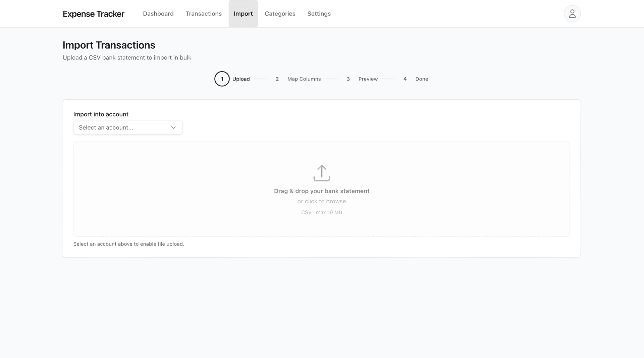Viewport: 644px width, 358px height.
Task: Click the click to browse link
Action: tap(322, 201)
